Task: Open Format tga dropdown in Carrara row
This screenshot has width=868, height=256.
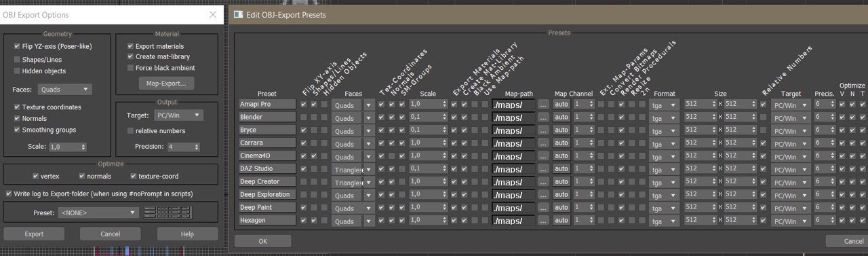Action: point(663,143)
